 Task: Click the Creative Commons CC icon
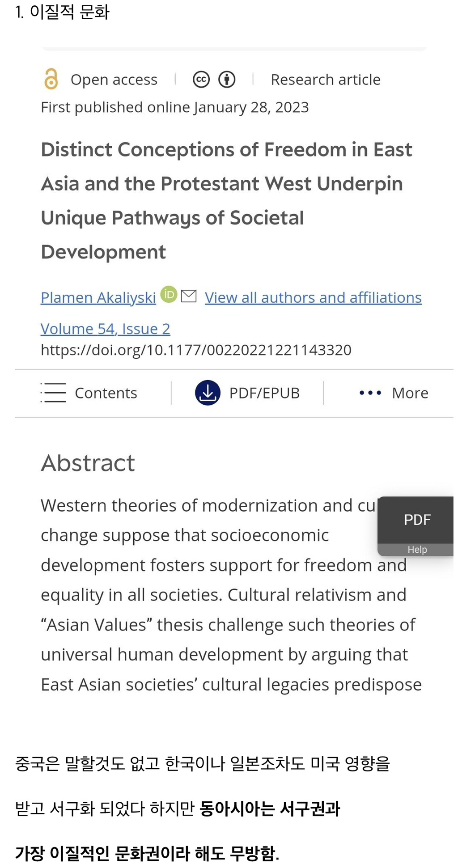click(201, 80)
